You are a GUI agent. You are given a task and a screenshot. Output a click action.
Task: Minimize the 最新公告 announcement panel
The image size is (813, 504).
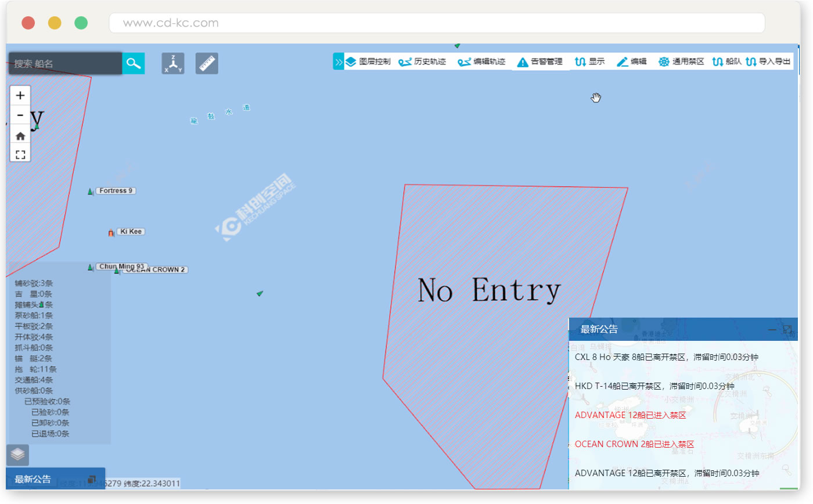pyautogui.click(x=772, y=329)
